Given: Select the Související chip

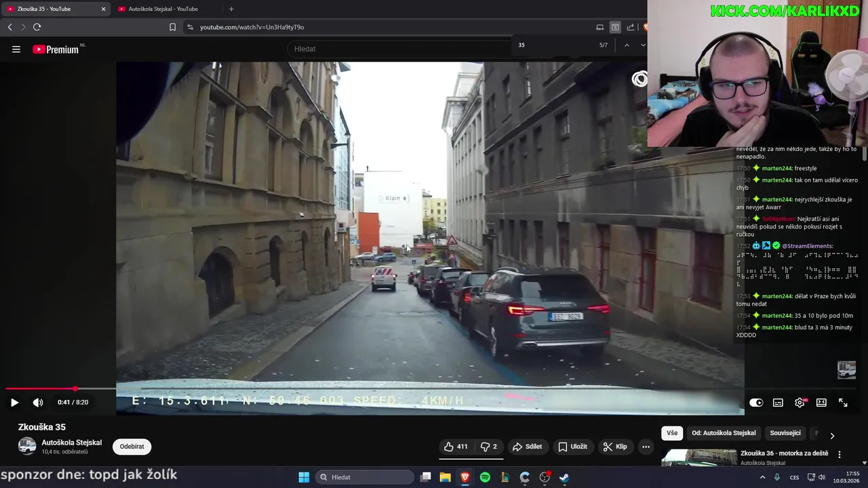Looking at the screenshot, I should pyautogui.click(x=785, y=433).
